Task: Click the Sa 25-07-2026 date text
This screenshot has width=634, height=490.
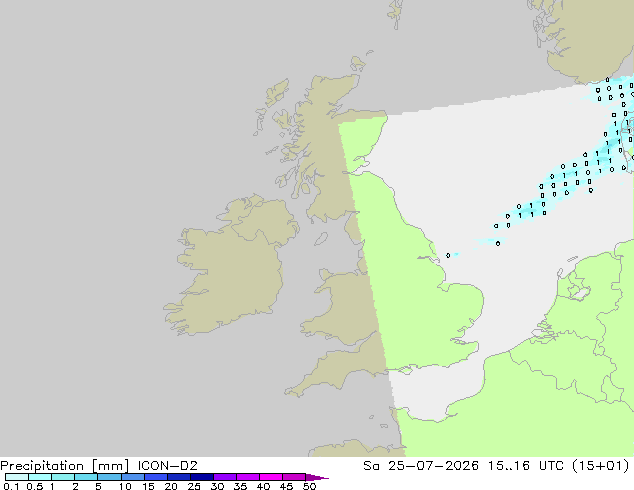Action: pos(421,465)
